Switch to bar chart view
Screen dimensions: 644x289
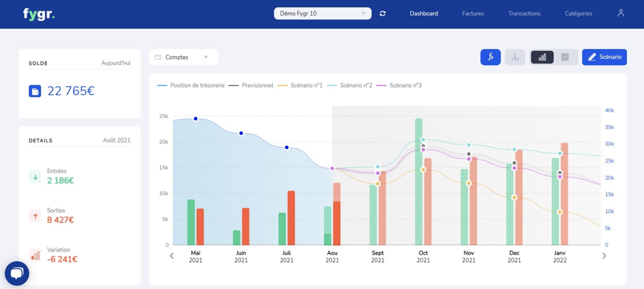[x=542, y=57]
